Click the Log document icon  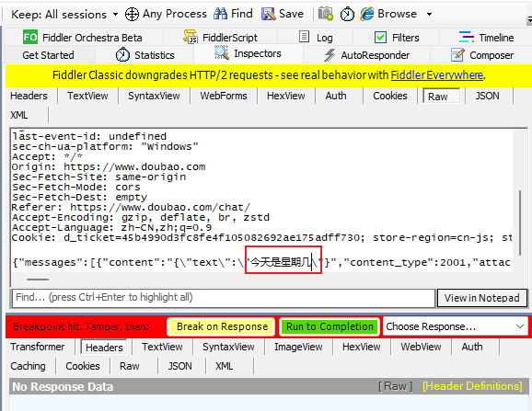[304, 37]
